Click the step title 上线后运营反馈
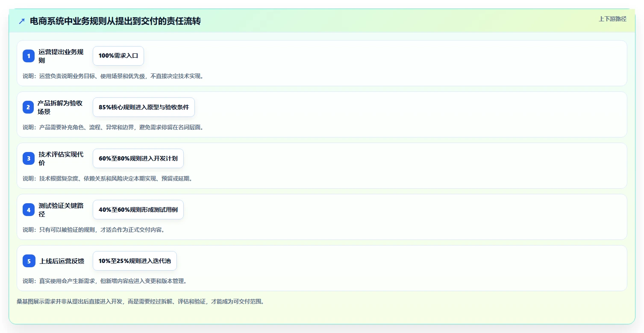The height and width of the screenshot is (333, 644). coord(62,261)
